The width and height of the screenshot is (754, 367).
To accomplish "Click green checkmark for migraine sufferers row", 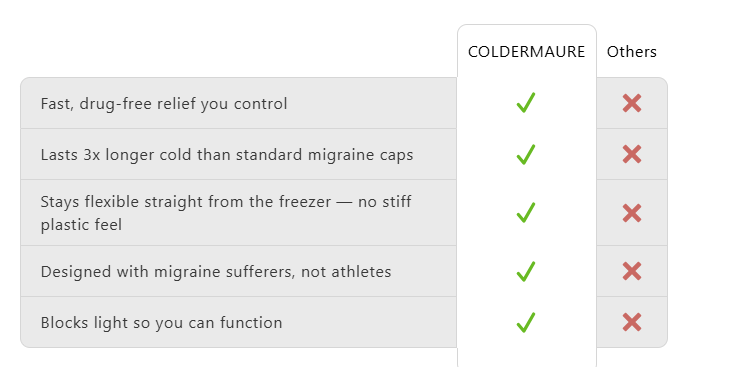I will (x=526, y=271).
